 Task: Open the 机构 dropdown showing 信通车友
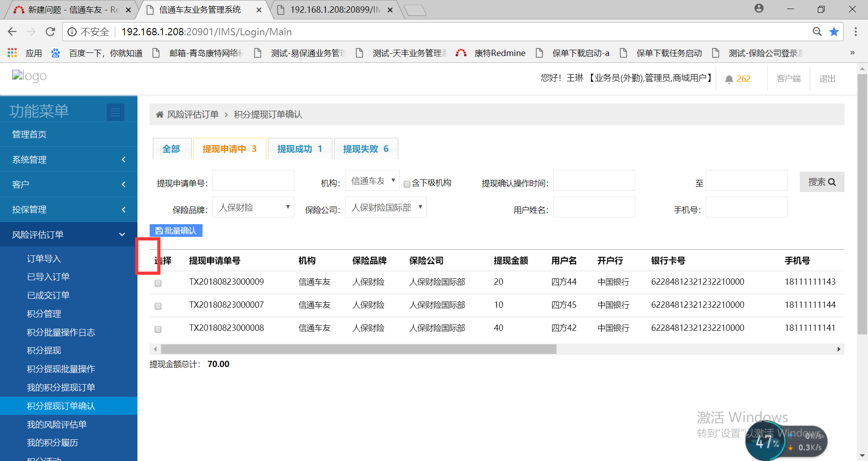pyautogui.click(x=372, y=181)
